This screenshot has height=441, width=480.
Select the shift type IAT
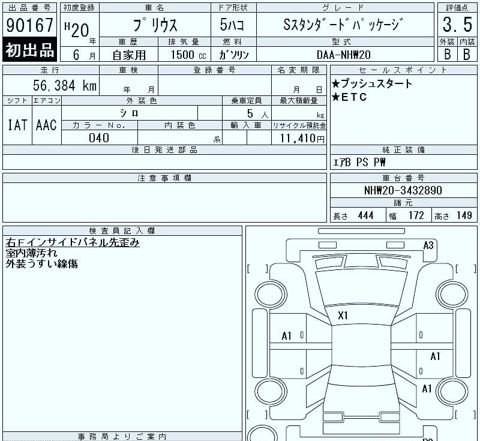[x=17, y=125]
